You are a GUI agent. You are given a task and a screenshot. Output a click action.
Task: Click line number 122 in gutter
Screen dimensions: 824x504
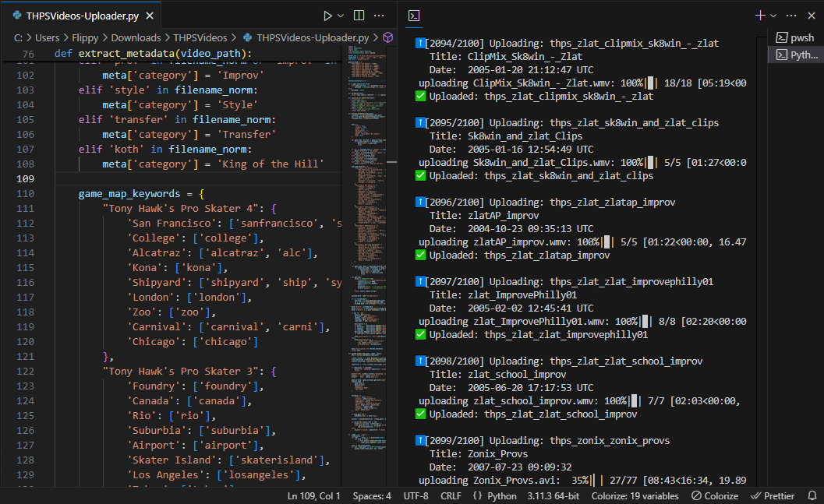tap(25, 371)
